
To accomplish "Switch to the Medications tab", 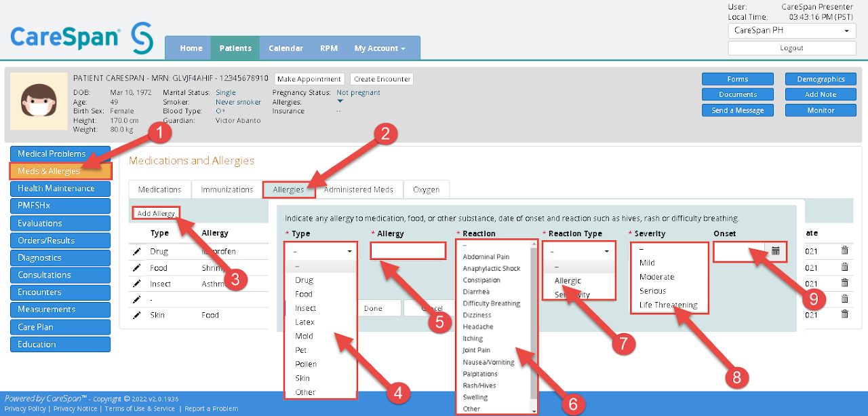I will 160,189.
